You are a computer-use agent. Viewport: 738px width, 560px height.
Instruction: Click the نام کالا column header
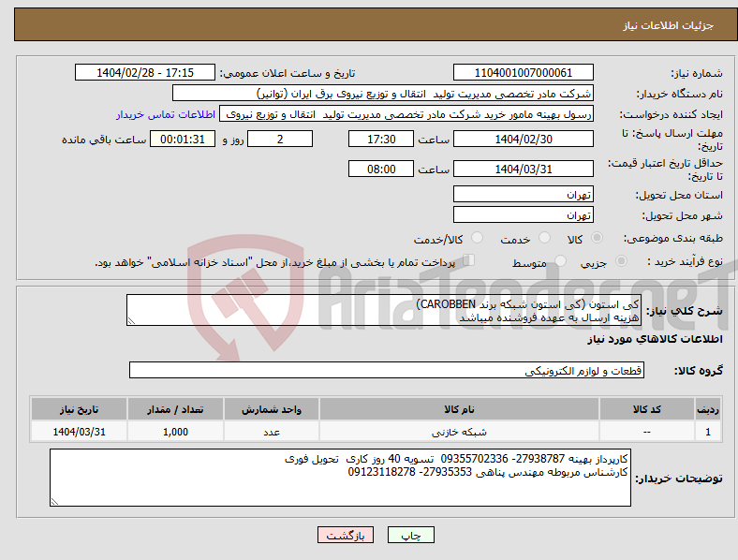pos(459,409)
